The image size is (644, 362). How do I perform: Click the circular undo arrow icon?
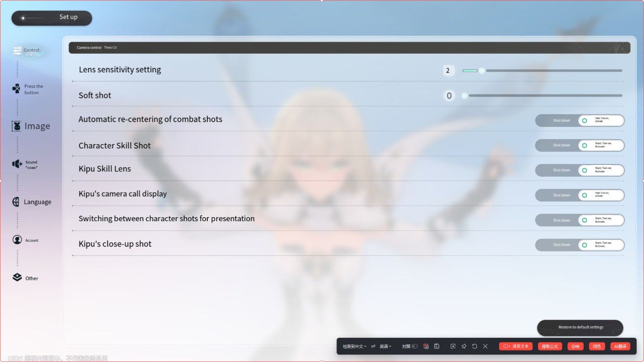(x=474, y=346)
